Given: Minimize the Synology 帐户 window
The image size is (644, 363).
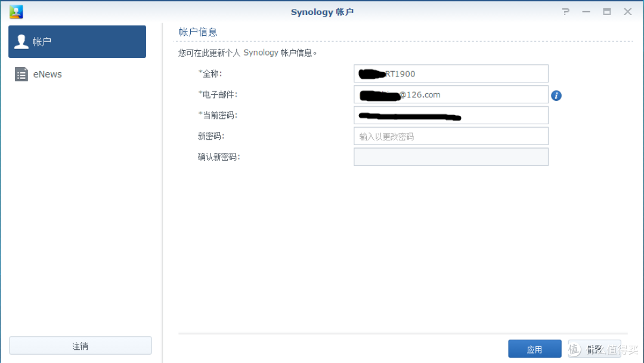Looking at the screenshot, I should [x=586, y=11].
